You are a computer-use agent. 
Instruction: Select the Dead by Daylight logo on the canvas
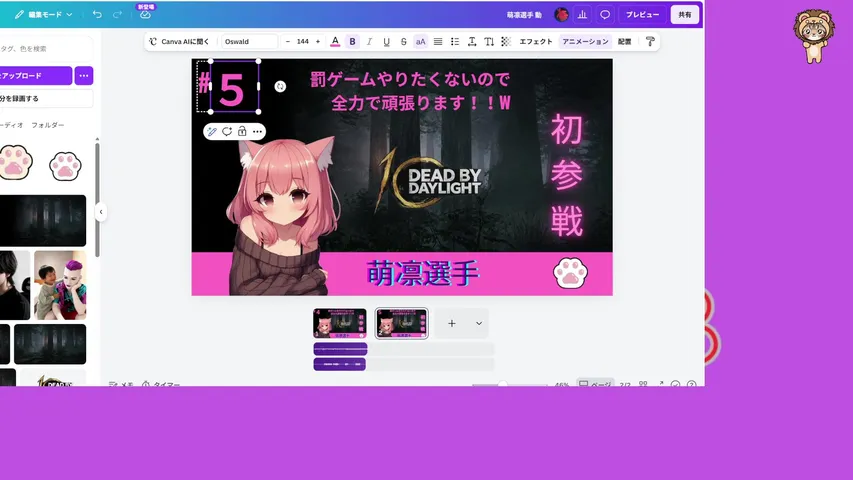point(430,181)
